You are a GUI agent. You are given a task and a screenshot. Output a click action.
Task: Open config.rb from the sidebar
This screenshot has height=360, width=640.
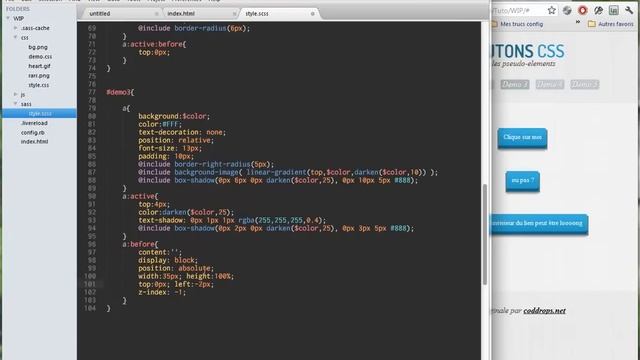pos(33,132)
